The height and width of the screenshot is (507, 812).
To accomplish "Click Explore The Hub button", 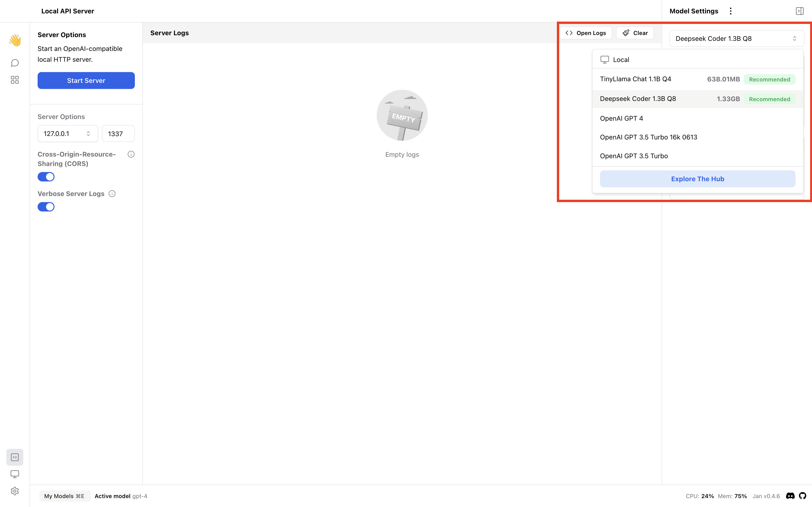I will click(x=697, y=179).
